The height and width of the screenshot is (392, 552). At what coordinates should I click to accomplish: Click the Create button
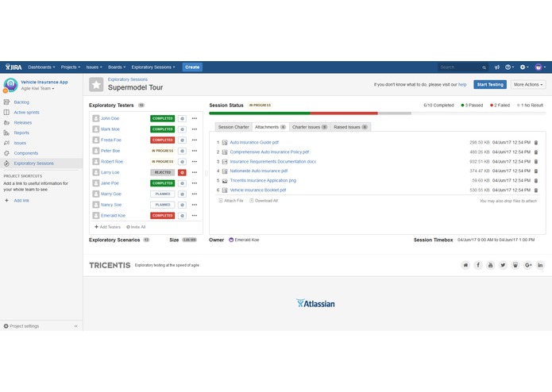click(x=192, y=67)
